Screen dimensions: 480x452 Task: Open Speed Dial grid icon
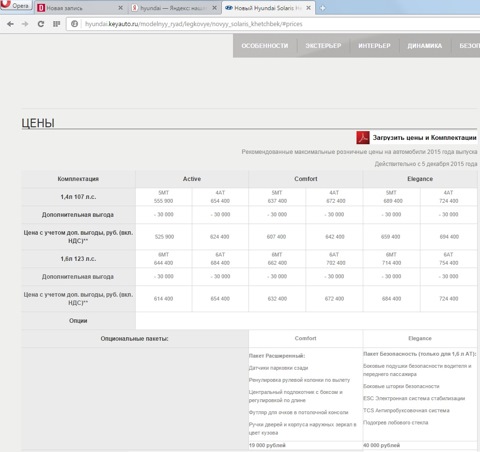(56, 24)
